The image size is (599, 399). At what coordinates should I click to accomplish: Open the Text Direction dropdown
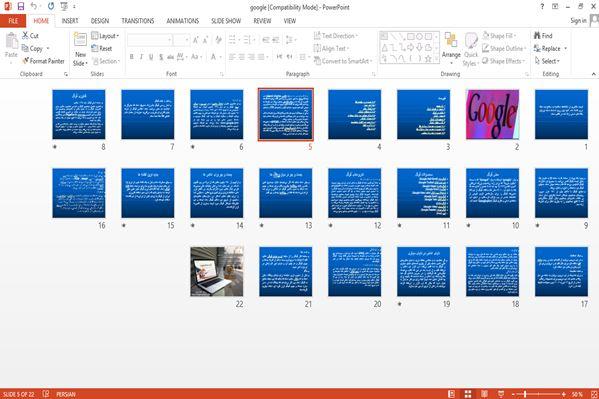coord(336,36)
